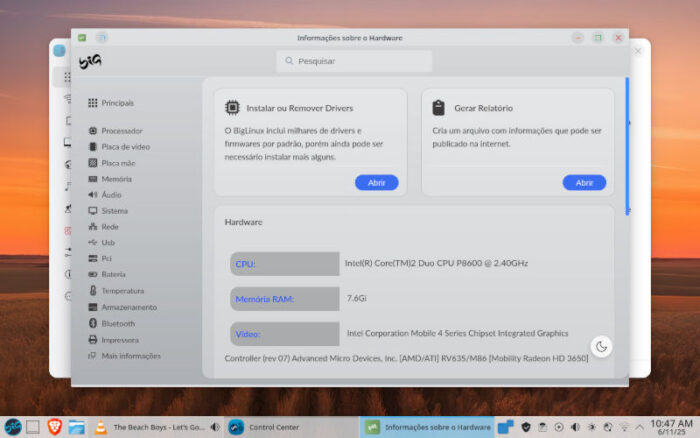Select Placa de vídeo in the sidebar
700x438 pixels.
pos(119,147)
